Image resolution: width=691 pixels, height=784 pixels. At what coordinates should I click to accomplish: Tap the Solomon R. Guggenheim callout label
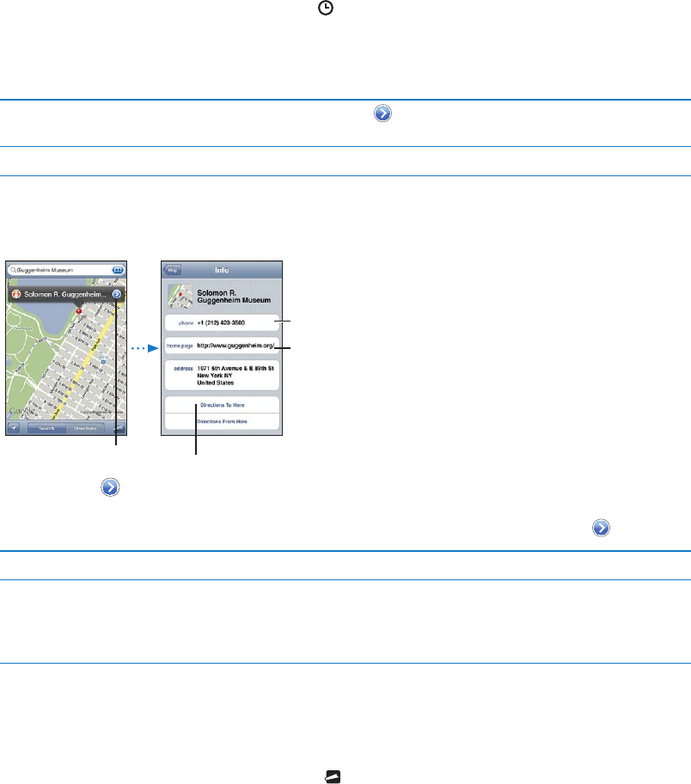pyautogui.click(x=65, y=295)
